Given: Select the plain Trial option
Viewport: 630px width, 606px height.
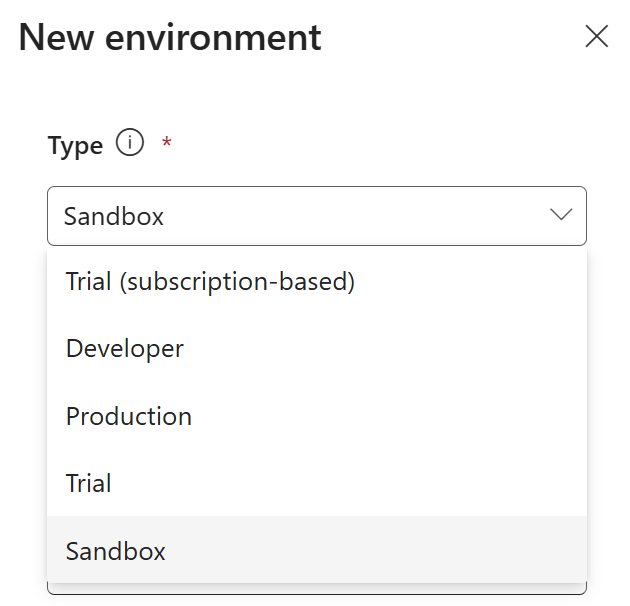Looking at the screenshot, I should point(317,483).
